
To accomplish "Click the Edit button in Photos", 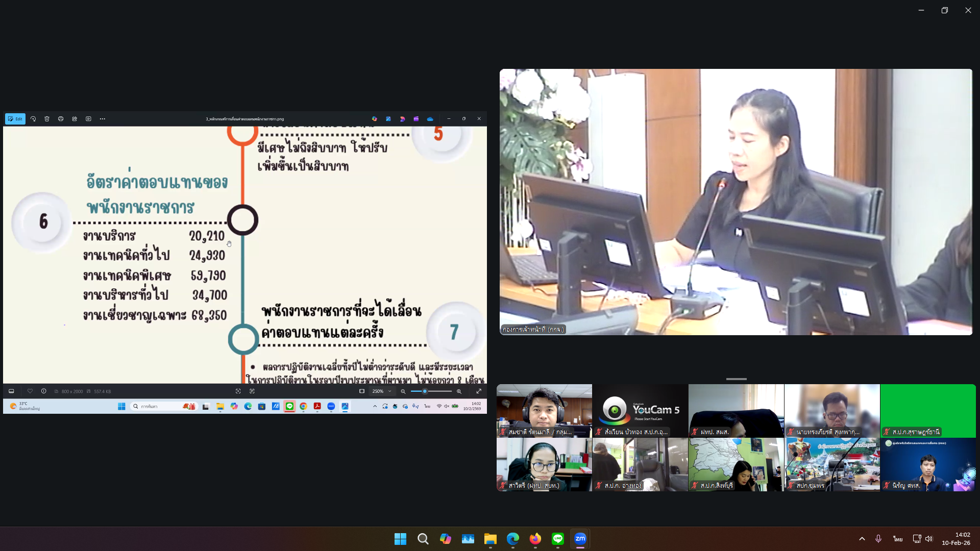I will point(15,119).
